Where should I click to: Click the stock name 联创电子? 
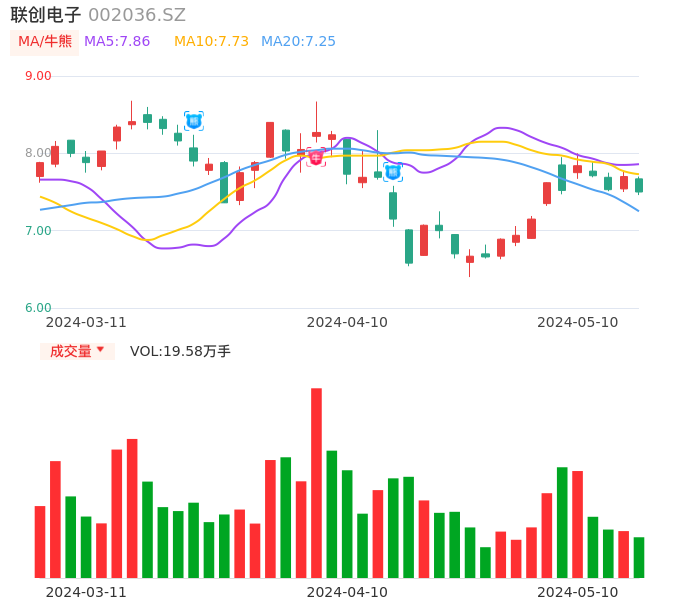[46, 15]
